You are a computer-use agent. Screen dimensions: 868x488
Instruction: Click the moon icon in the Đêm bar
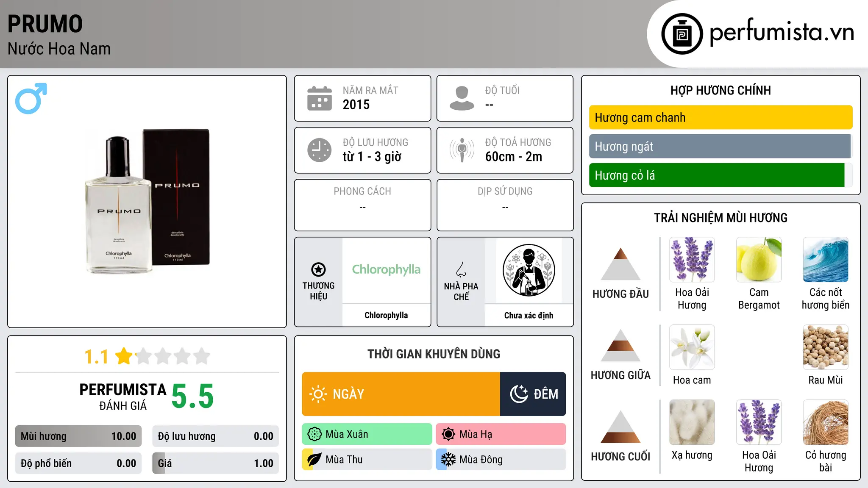pyautogui.click(x=519, y=394)
